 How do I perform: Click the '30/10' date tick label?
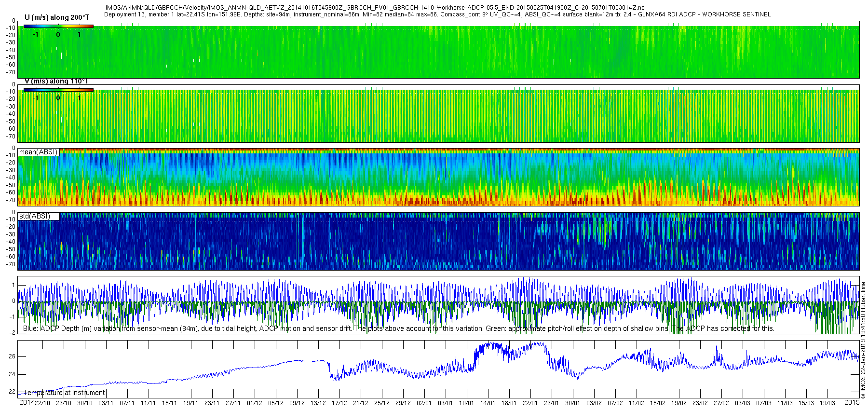(x=85, y=403)
